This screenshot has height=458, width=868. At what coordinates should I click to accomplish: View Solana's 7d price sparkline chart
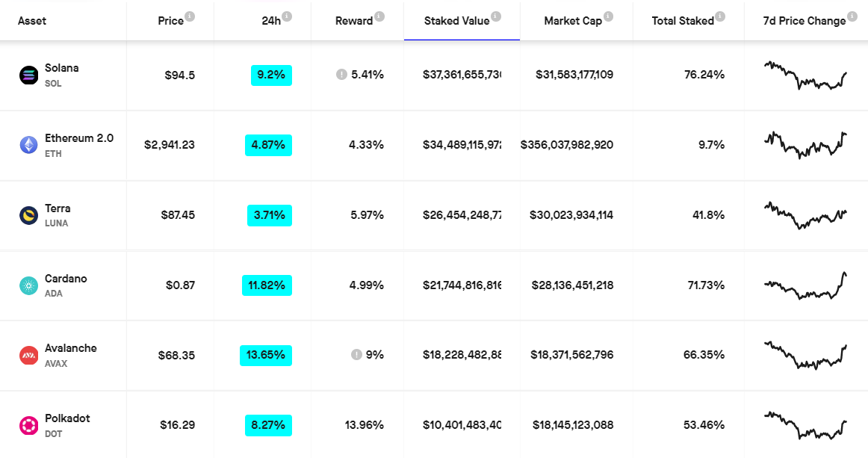[805, 75]
